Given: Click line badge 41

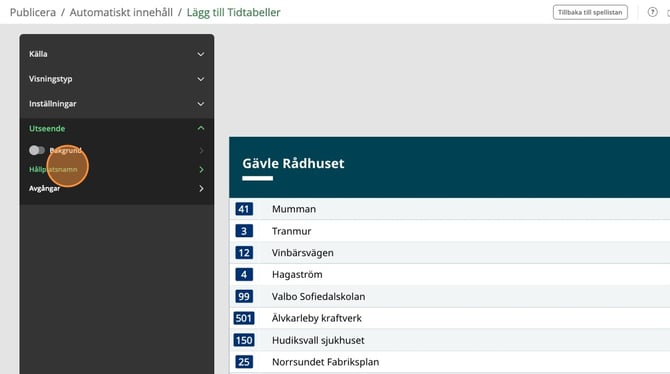Looking at the screenshot, I should pyautogui.click(x=244, y=209).
